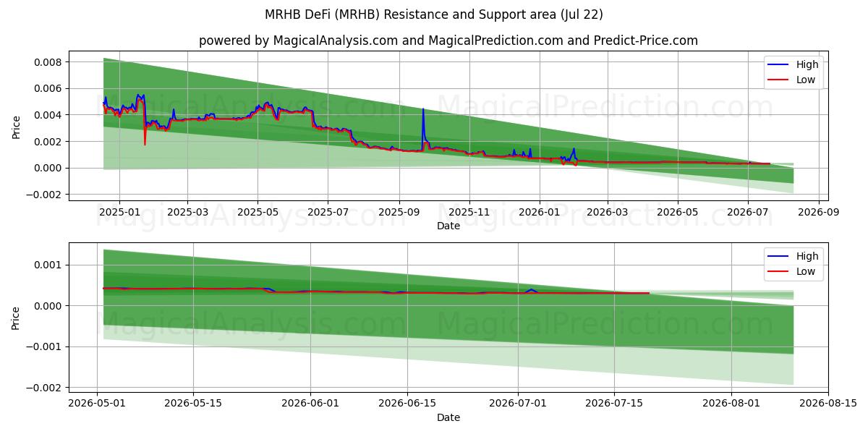The width and height of the screenshot is (868, 434).
Task: Click top chart y-axis value '0.002'
Action: click(48, 142)
